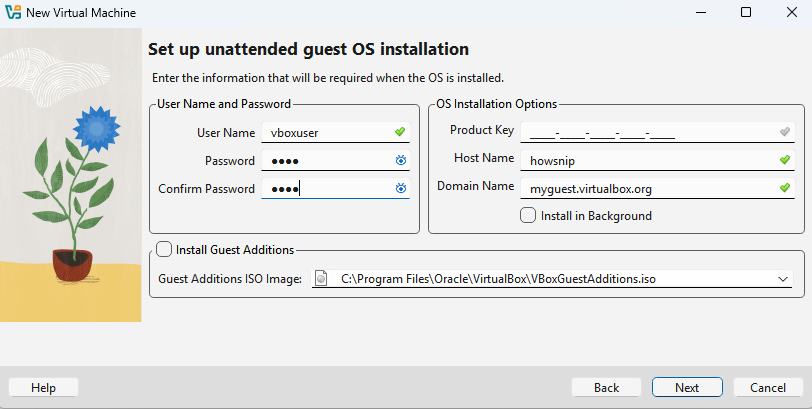
Task: Tick the Install Guest Additions checkbox
Action: tap(164, 250)
